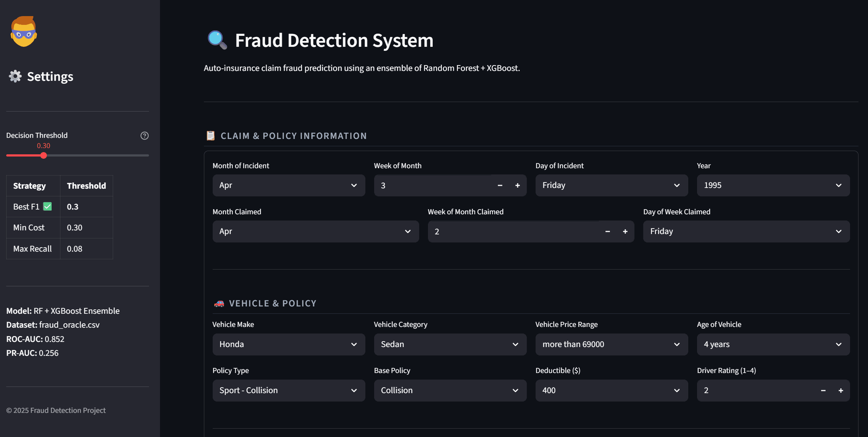
Task: Open the Deductible ($) dropdown
Action: point(612,391)
